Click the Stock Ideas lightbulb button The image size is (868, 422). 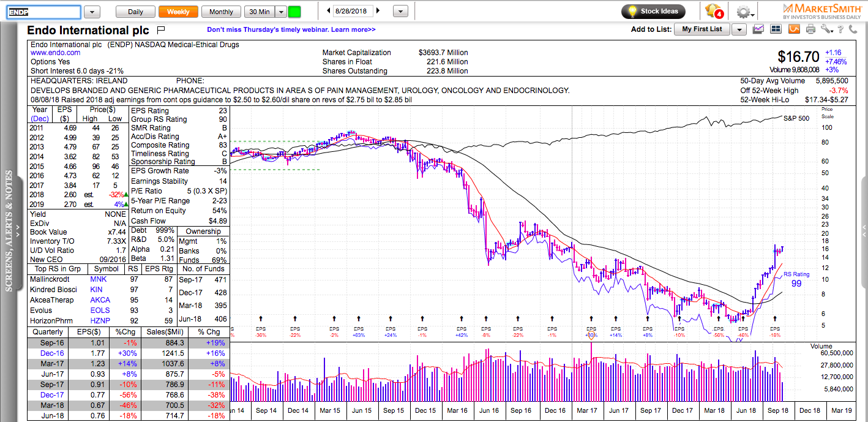coord(653,11)
